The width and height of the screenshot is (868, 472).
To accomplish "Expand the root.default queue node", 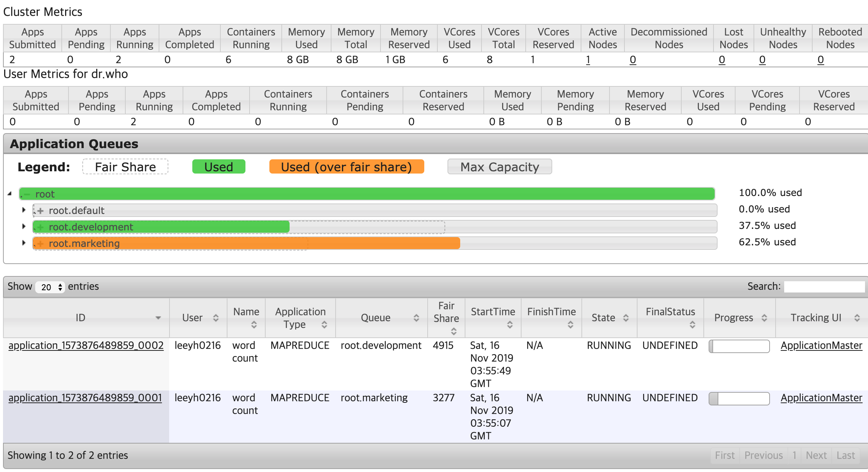I will pyautogui.click(x=24, y=210).
